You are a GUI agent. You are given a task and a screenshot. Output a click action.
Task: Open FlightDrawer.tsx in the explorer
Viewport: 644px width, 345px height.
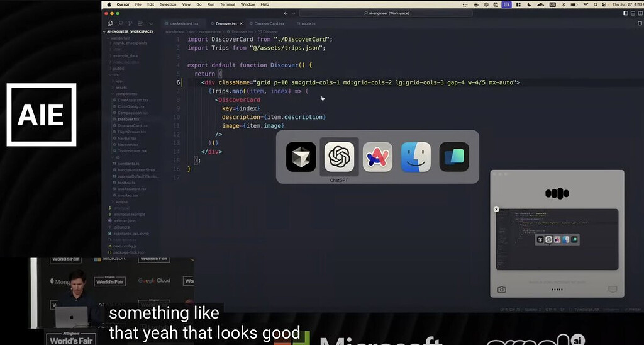click(x=132, y=132)
